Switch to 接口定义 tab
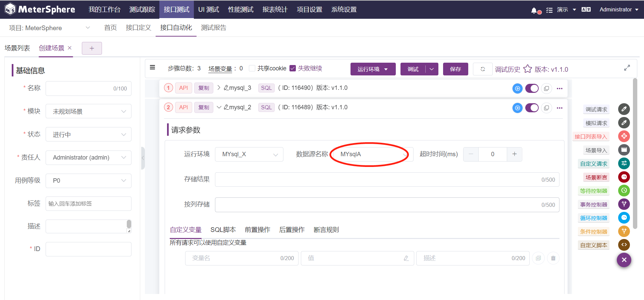The height and width of the screenshot is (300, 644). (x=138, y=27)
